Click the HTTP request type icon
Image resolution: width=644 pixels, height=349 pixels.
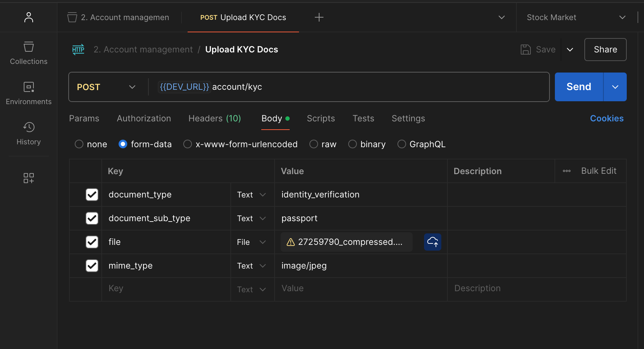coord(78,50)
